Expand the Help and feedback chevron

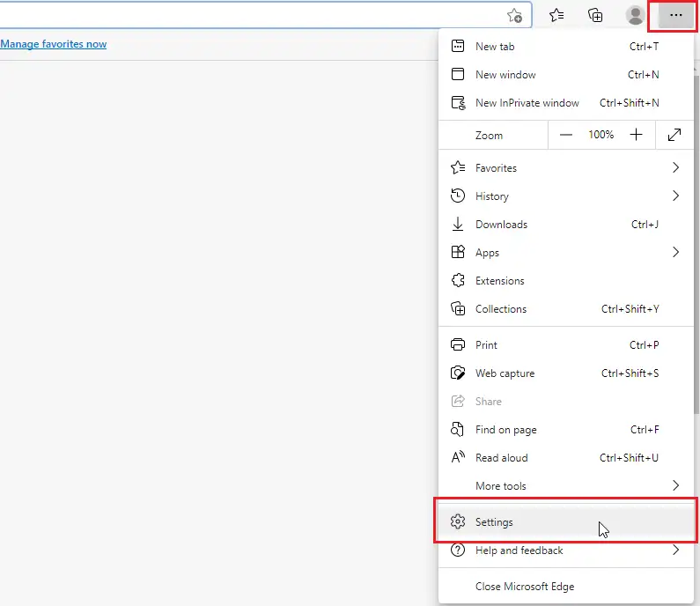pos(675,550)
